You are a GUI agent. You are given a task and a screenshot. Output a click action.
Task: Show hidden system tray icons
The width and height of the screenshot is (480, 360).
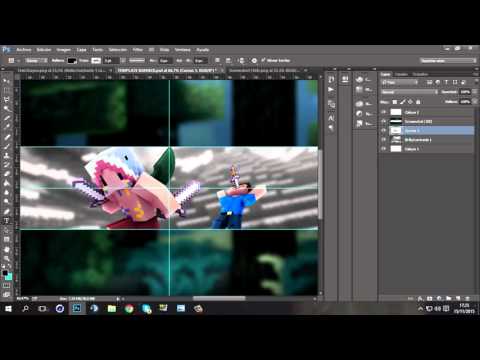click(421, 309)
